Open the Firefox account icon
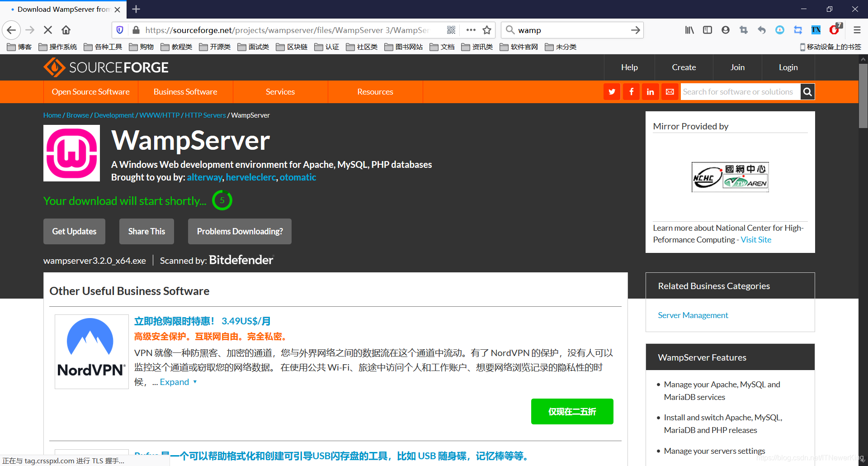Viewport: 868px width, 466px height. (726, 30)
